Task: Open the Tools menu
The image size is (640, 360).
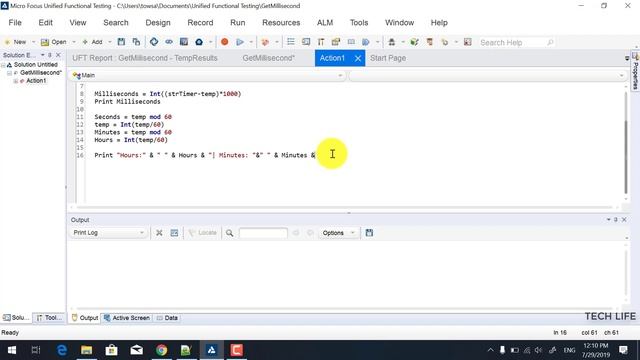Action: 359,22
